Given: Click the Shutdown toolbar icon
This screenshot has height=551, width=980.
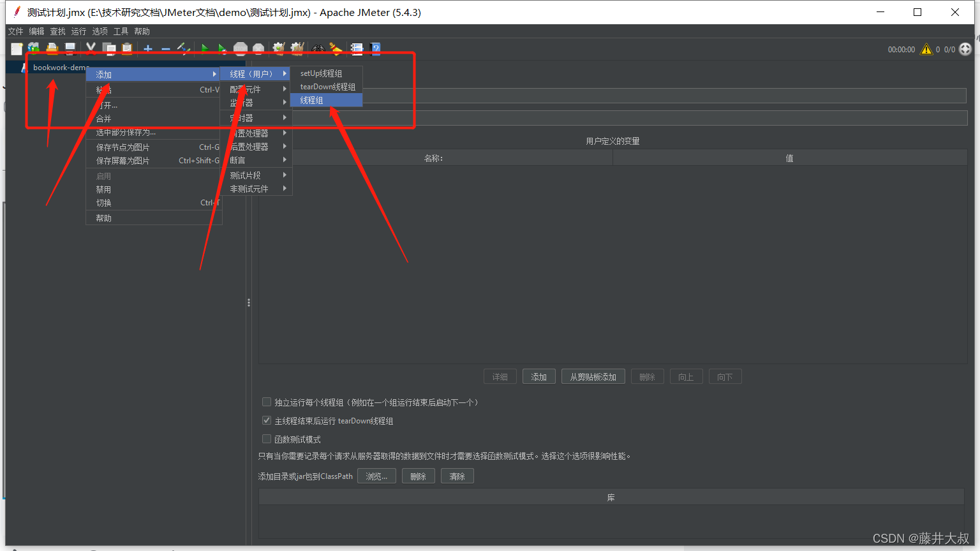Looking at the screenshot, I should 258,48.
